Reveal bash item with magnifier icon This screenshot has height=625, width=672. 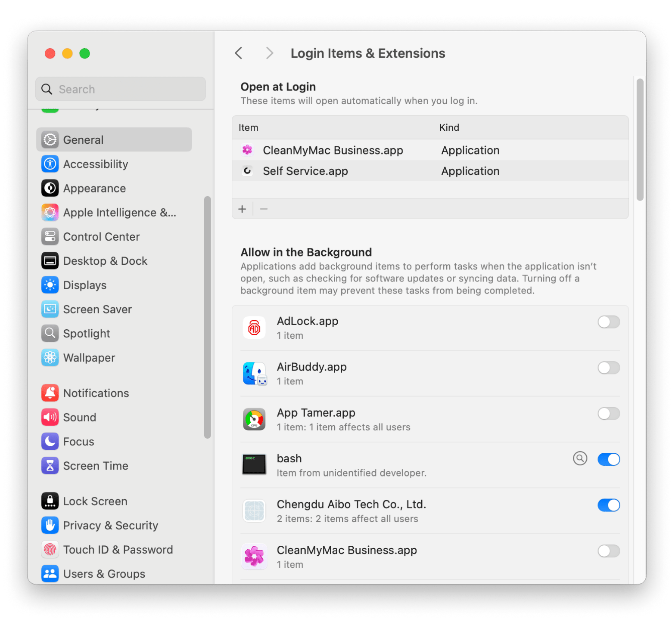[x=580, y=458]
